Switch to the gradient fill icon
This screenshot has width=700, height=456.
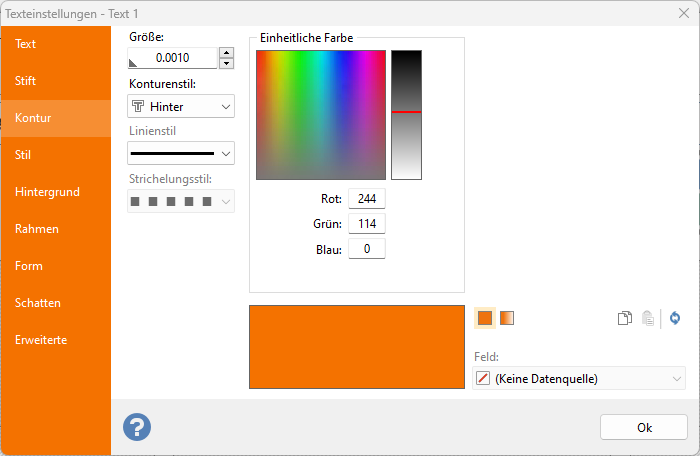[x=507, y=318]
